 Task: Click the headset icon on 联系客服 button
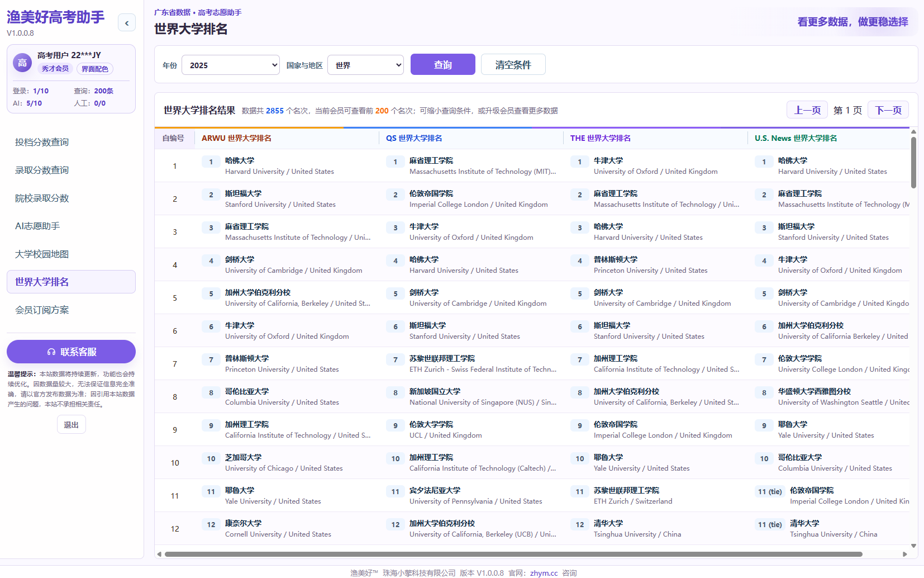coord(51,352)
